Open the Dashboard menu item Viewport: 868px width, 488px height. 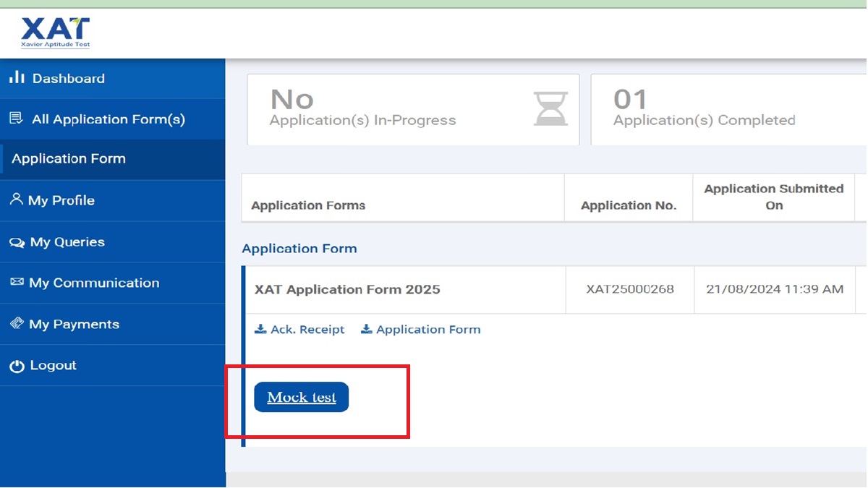68,78
